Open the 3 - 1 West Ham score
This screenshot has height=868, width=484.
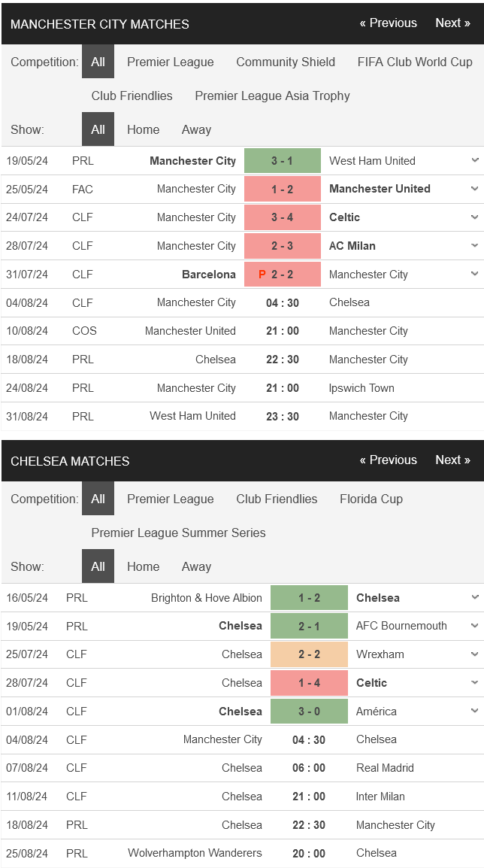click(x=282, y=161)
